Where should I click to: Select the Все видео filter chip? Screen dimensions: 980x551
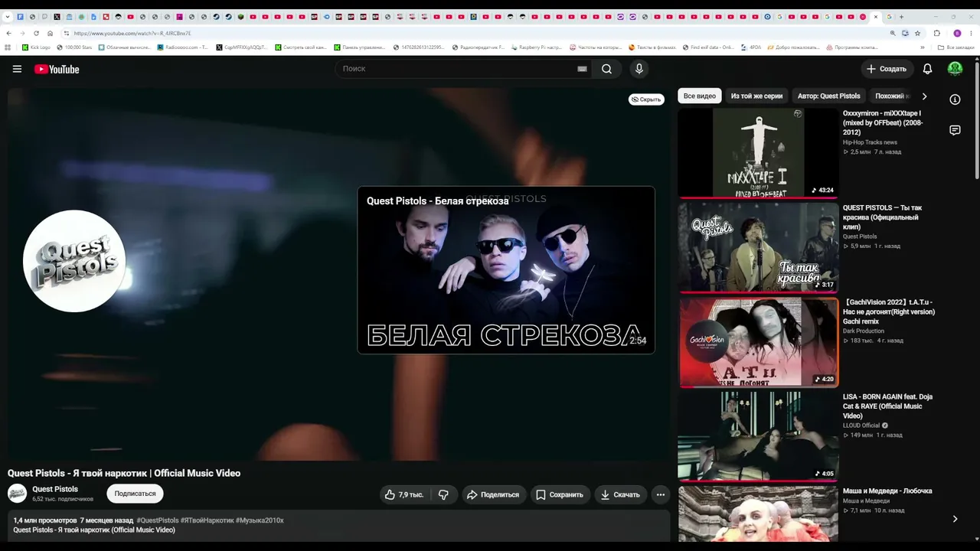700,96
